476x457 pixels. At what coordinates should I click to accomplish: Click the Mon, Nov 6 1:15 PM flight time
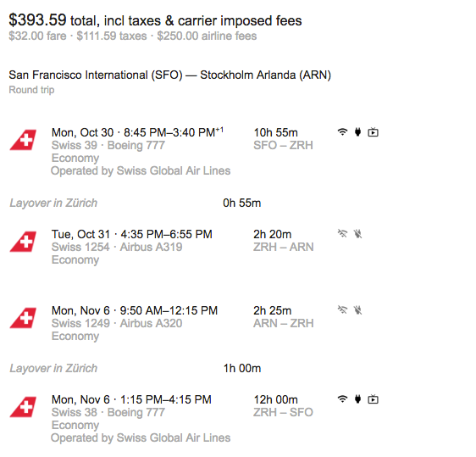131,399
